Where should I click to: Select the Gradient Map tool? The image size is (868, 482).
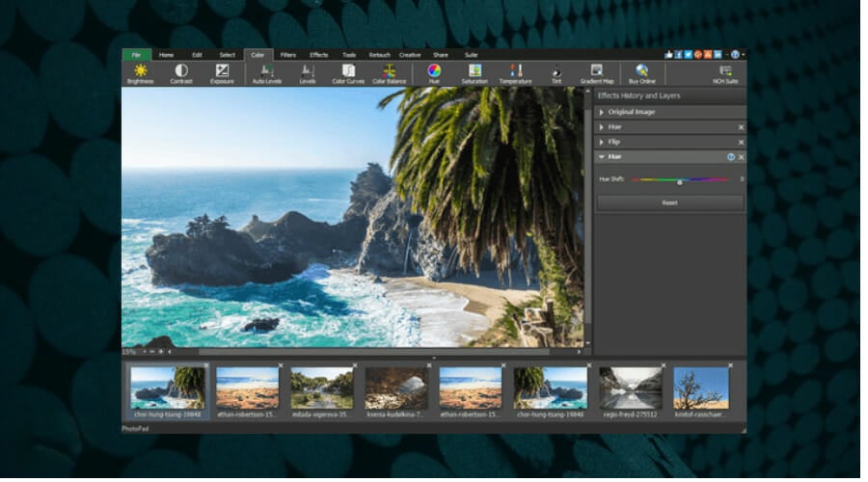[x=597, y=73]
